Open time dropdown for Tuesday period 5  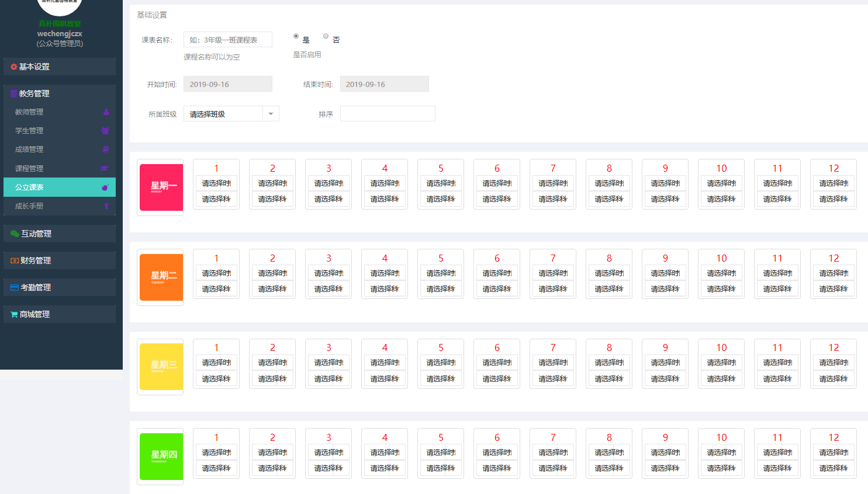click(441, 273)
